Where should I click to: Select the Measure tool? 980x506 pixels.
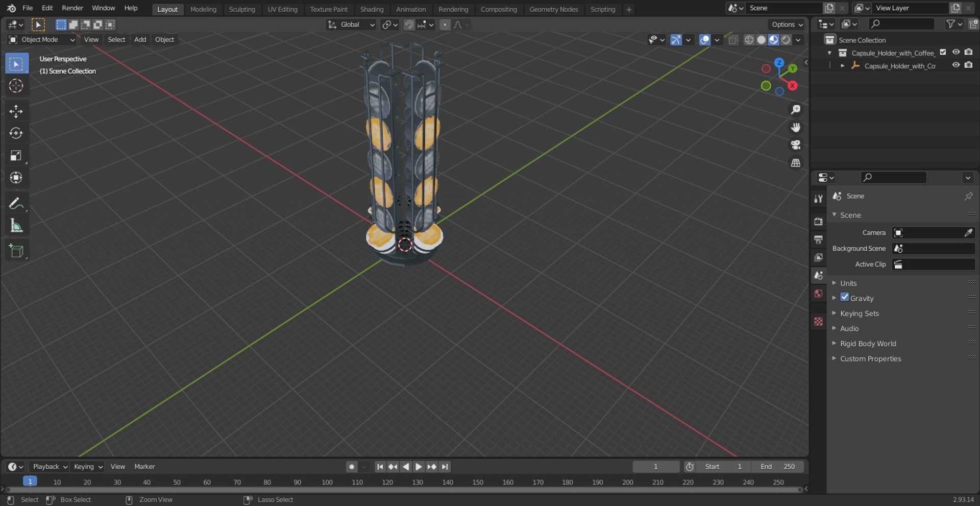tap(16, 225)
